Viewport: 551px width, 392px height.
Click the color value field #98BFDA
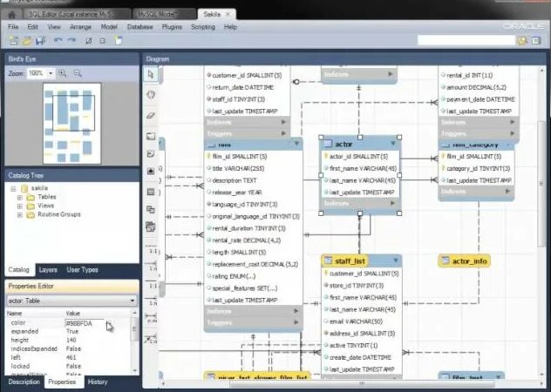(85, 323)
